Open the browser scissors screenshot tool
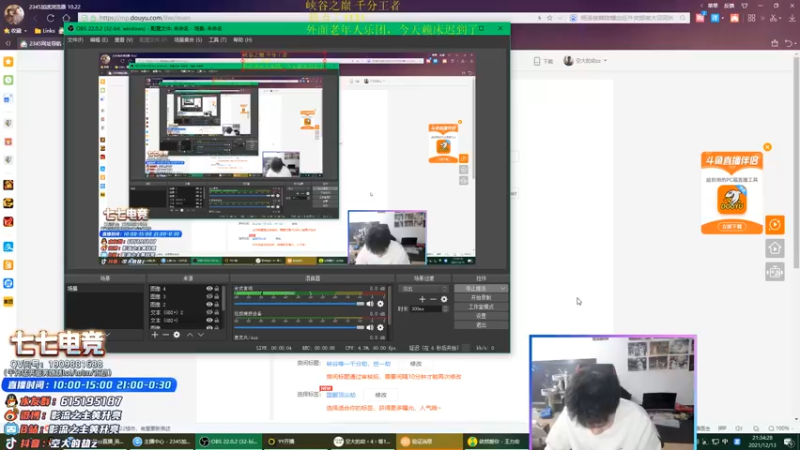The height and width of the screenshot is (450, 800). click(773, 18)
